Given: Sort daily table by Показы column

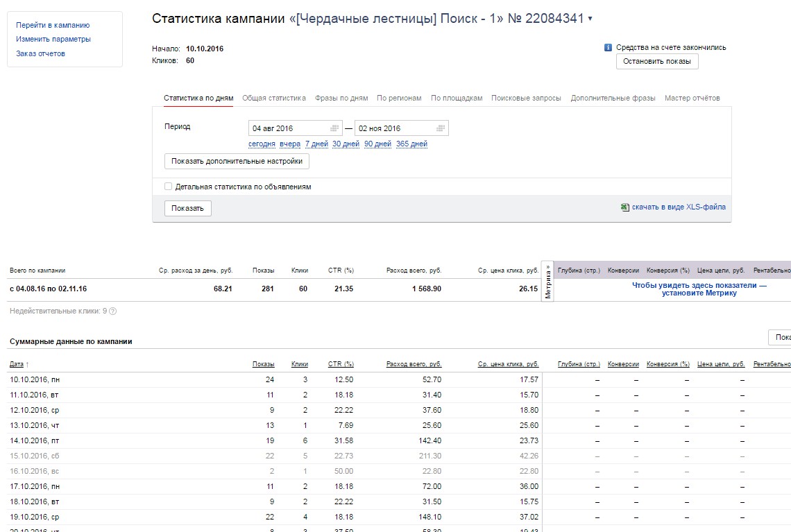Looking at the screenshot, I should tap(264, 364).
